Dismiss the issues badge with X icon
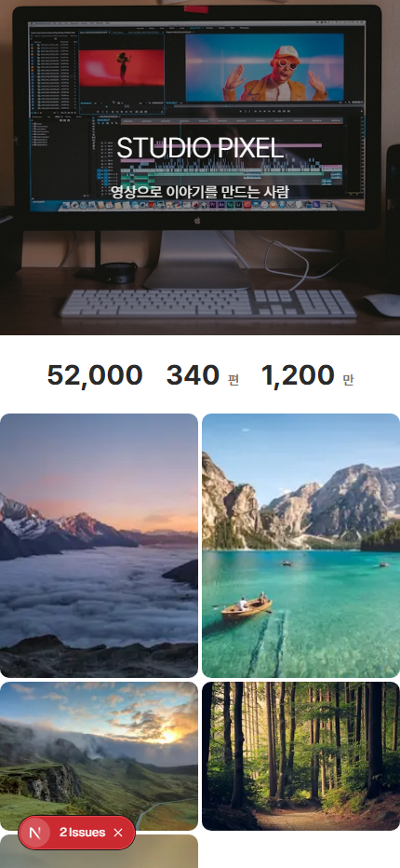This screenshot has height=868, width=400. point(118,833)
